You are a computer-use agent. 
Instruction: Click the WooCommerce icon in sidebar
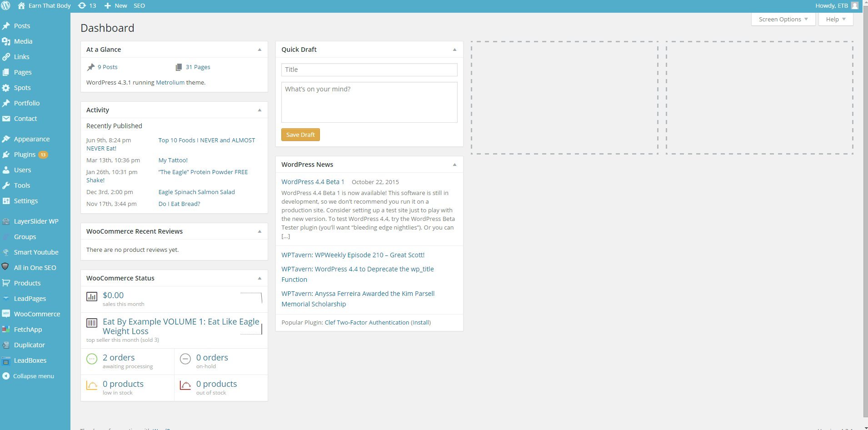6,314
